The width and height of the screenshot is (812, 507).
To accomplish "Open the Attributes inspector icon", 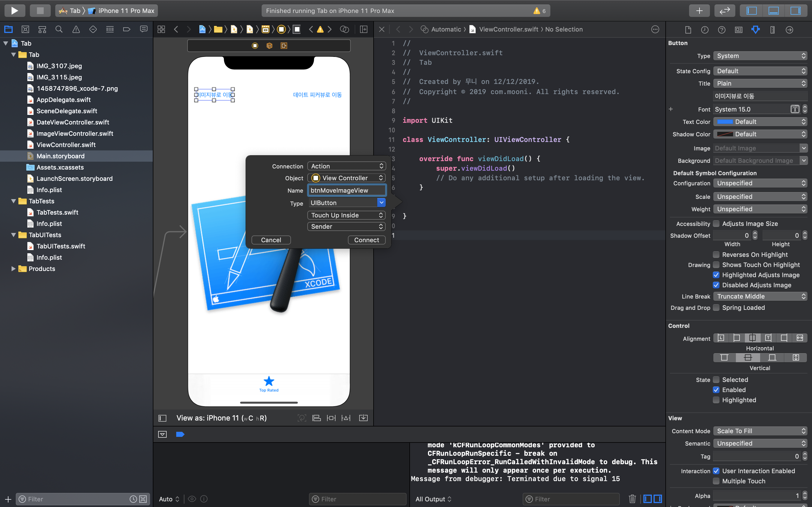I will pos(755,30).
